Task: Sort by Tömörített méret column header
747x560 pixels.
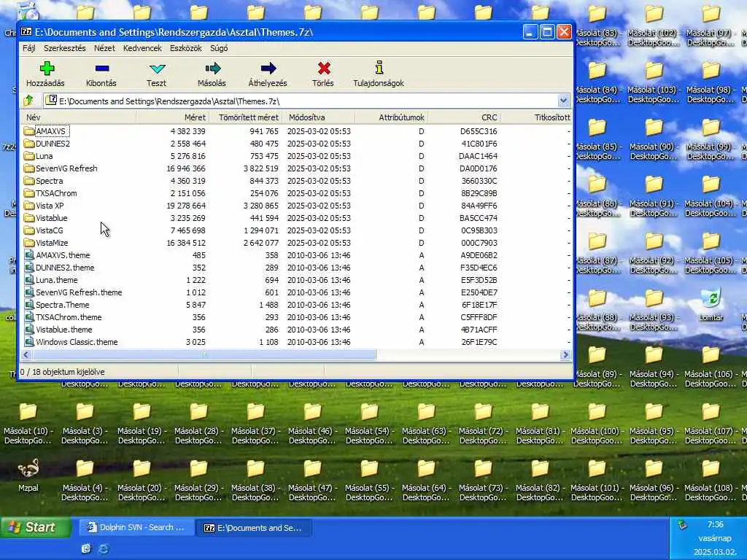Action: point(245,117)
